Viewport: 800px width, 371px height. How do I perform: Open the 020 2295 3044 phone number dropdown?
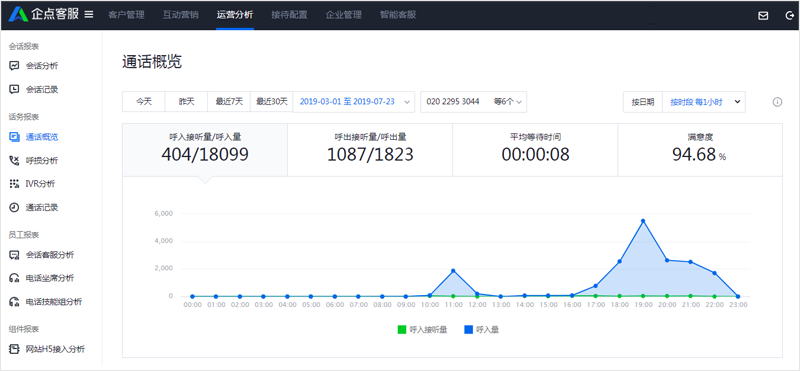click(473, 102)
